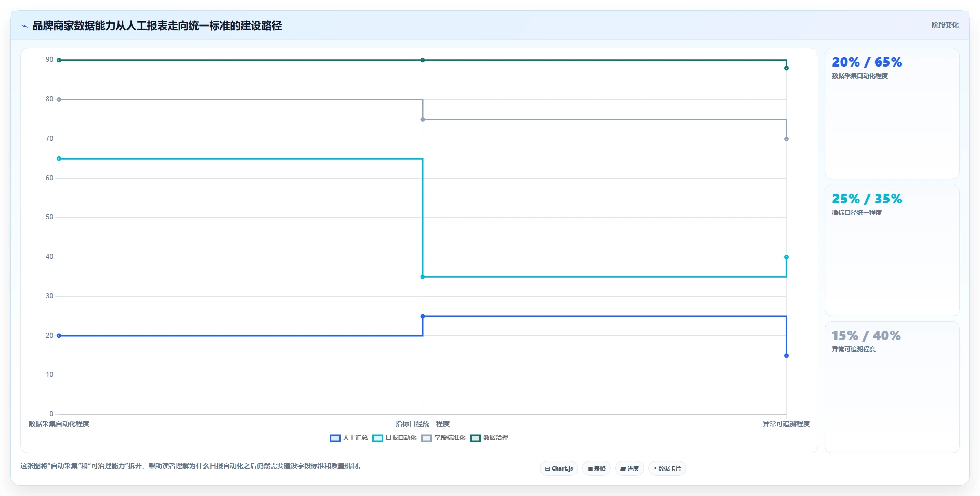Click the 数据治理 data point at 数据采集自动化程度

point(59,60)
